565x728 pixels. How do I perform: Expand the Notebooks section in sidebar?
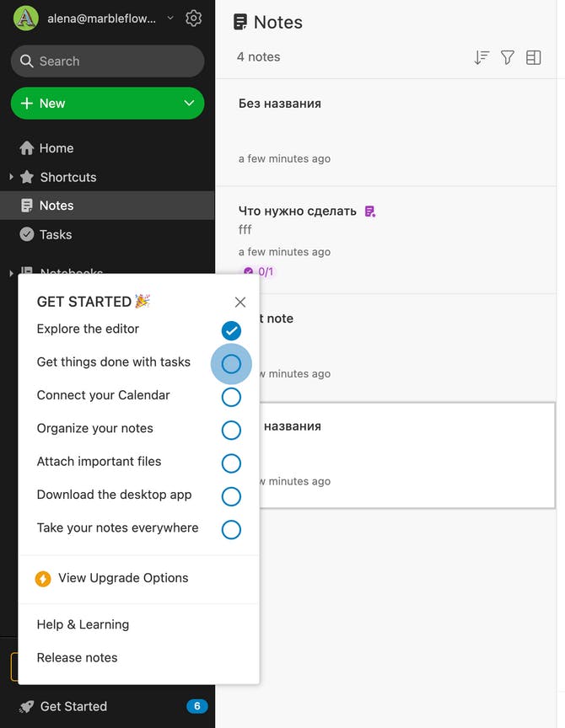tap(8, 272)
